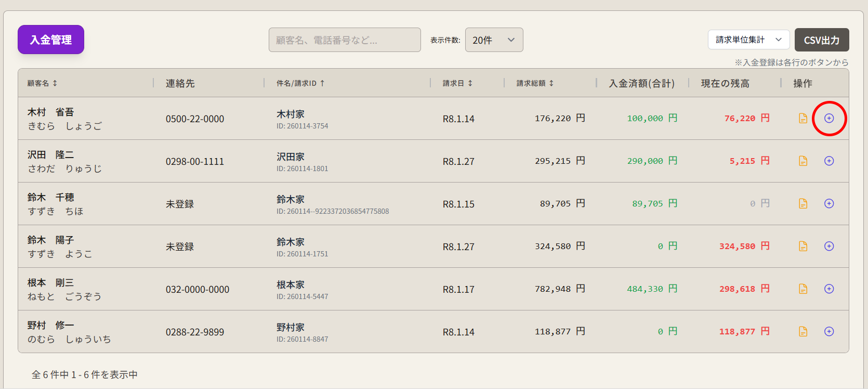Expand the 請求単位集計 dropdown
This screenshot has height=389, width=868.
[748, 40]
